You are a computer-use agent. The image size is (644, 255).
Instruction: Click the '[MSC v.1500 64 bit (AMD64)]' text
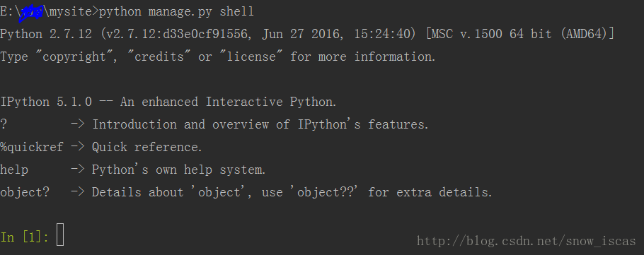point(520,34)
